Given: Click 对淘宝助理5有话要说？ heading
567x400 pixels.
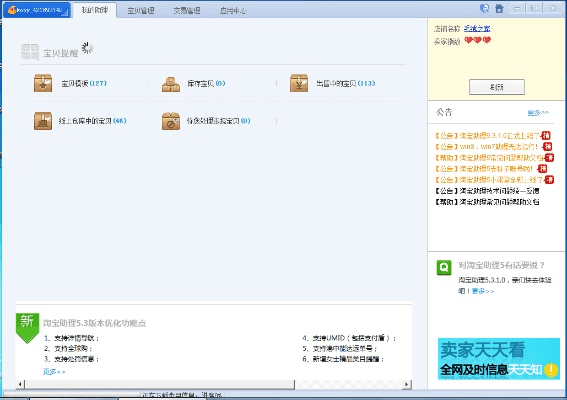Looking at the screenshot, I should (x=501, y=265).
